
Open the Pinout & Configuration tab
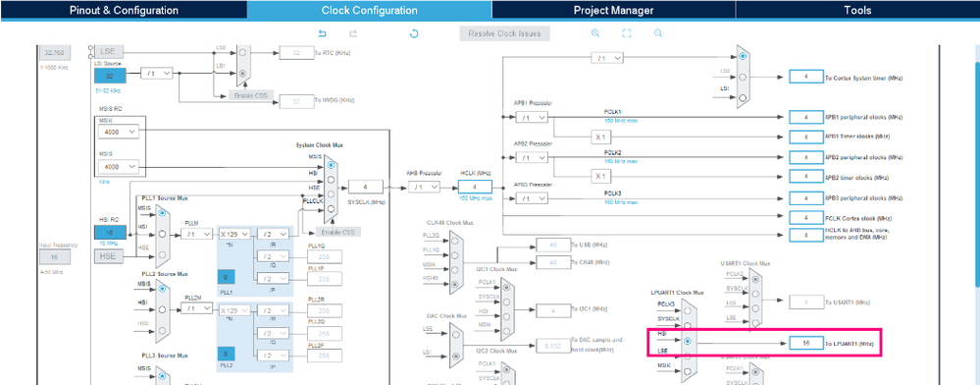(124, 10)
